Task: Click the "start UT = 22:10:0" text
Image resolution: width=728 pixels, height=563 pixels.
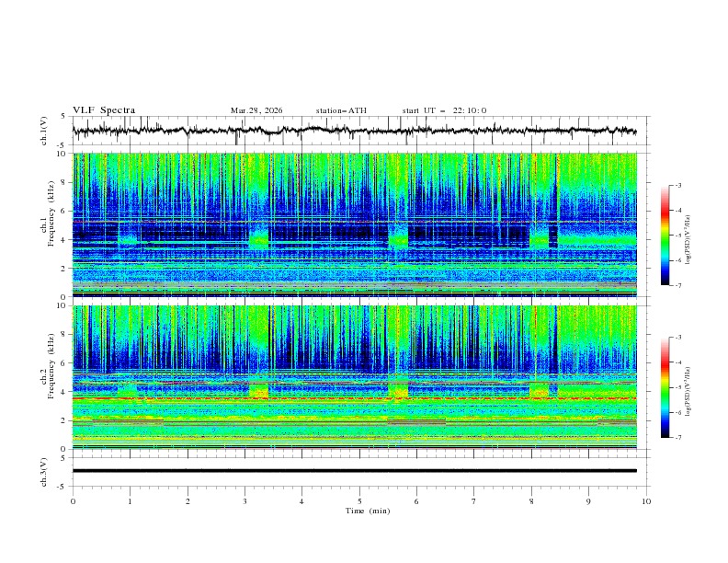Action: [x=444, y=110]
